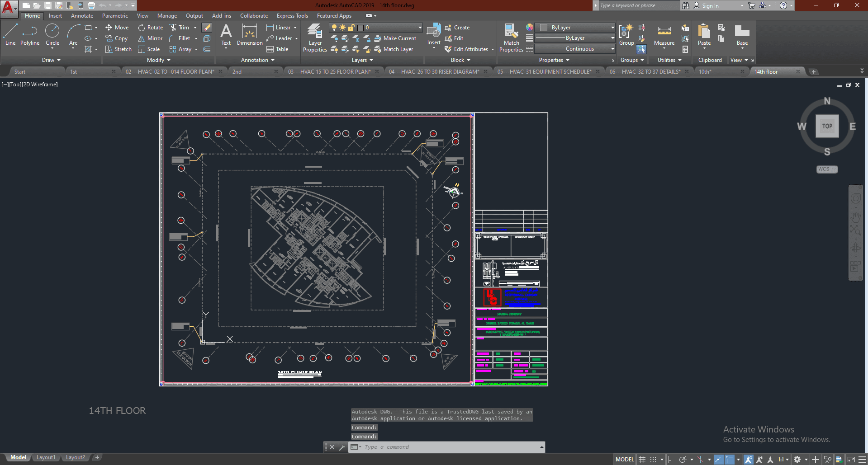Toggle ortho mode in status bar

click(x=672, y=460)
